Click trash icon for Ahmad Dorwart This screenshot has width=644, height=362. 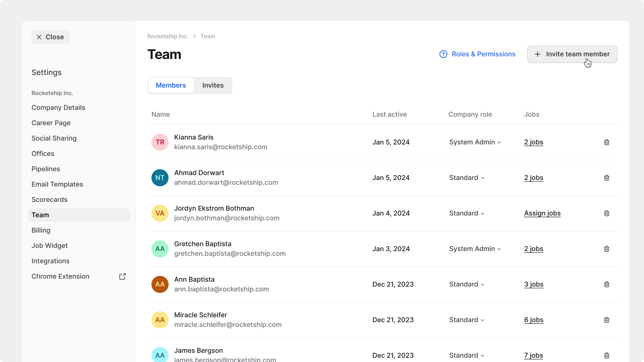click(x=606, y=178)
